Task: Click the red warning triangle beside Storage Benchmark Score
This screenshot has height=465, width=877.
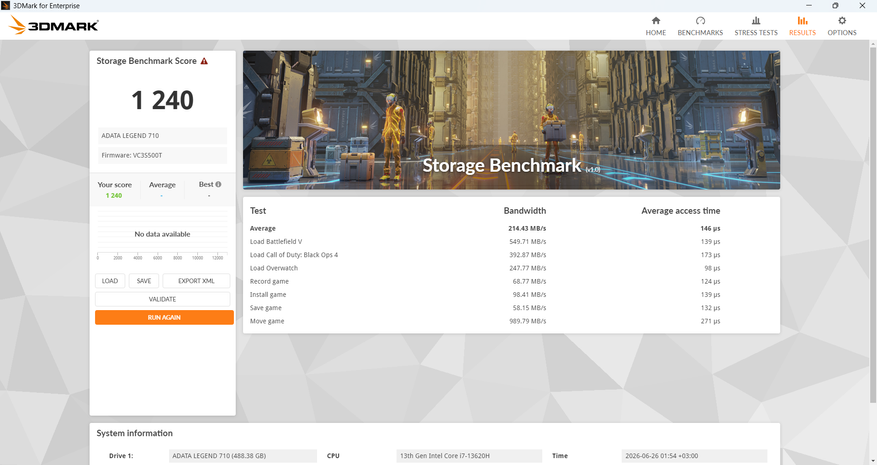Action: 204,61
